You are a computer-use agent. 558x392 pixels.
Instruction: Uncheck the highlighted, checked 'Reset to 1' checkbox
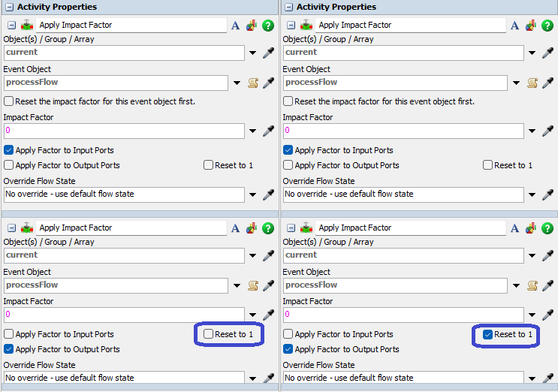point(488,334)
